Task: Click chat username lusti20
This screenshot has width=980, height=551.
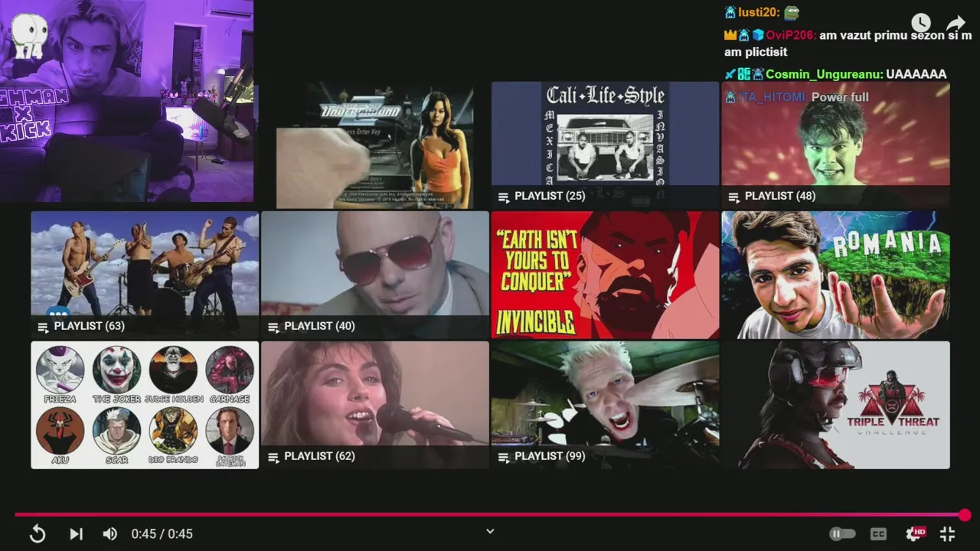Action: (759, 12)
